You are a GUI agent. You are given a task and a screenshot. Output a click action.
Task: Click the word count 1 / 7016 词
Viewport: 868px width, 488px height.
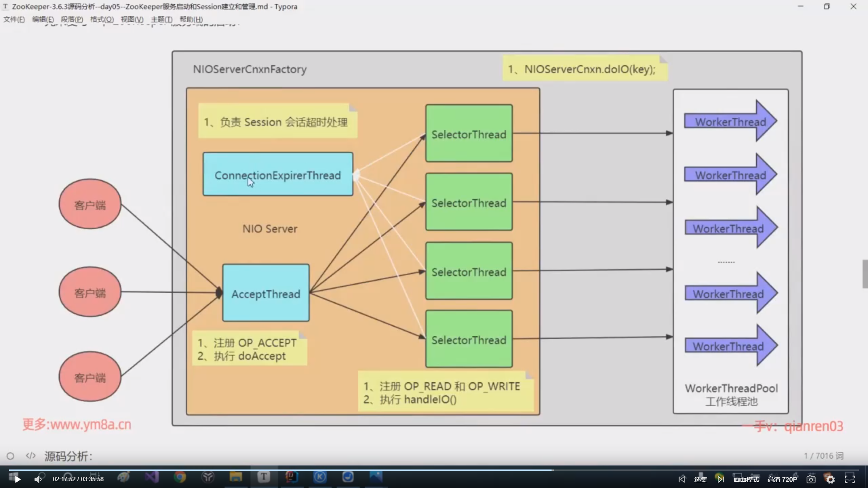[x=823, y=456]
